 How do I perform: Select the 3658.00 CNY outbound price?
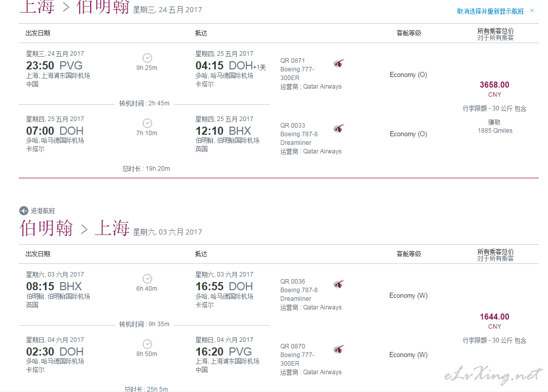tap(494, 85)
